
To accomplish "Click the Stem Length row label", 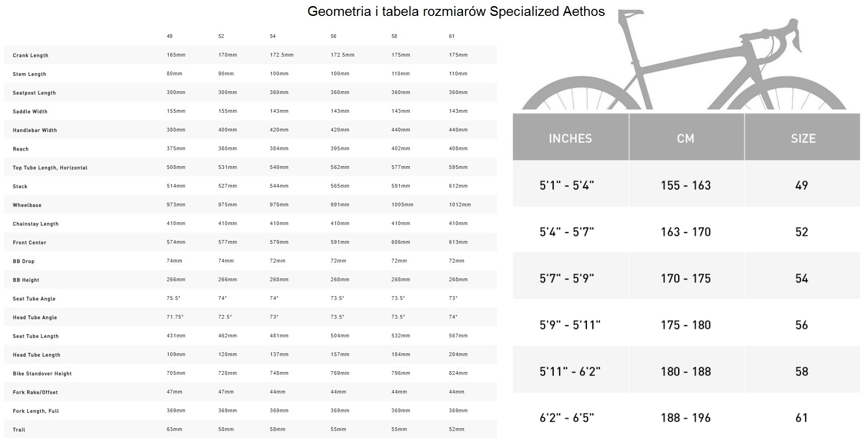I will pyautogui.click(x=29, y=74).
